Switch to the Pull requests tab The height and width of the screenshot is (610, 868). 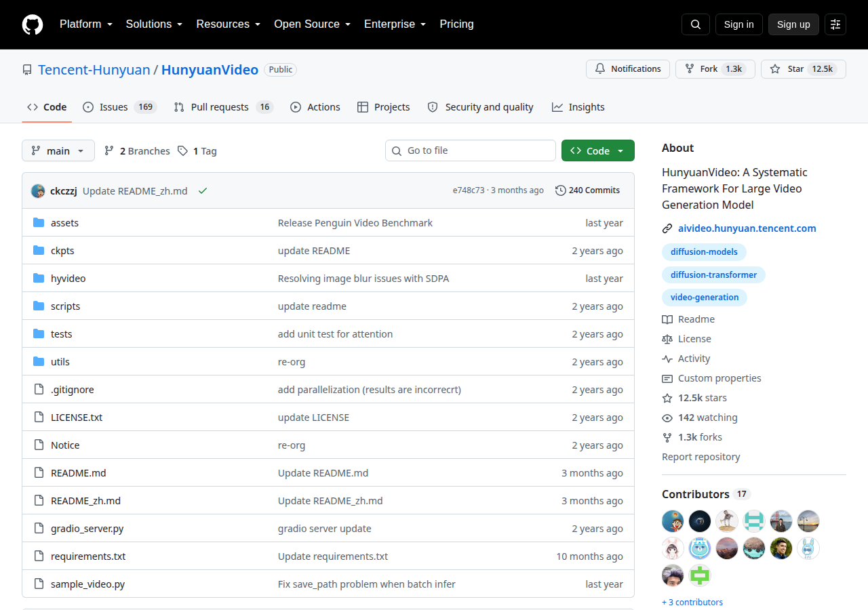pyautogui.click(x=223, y=107)
